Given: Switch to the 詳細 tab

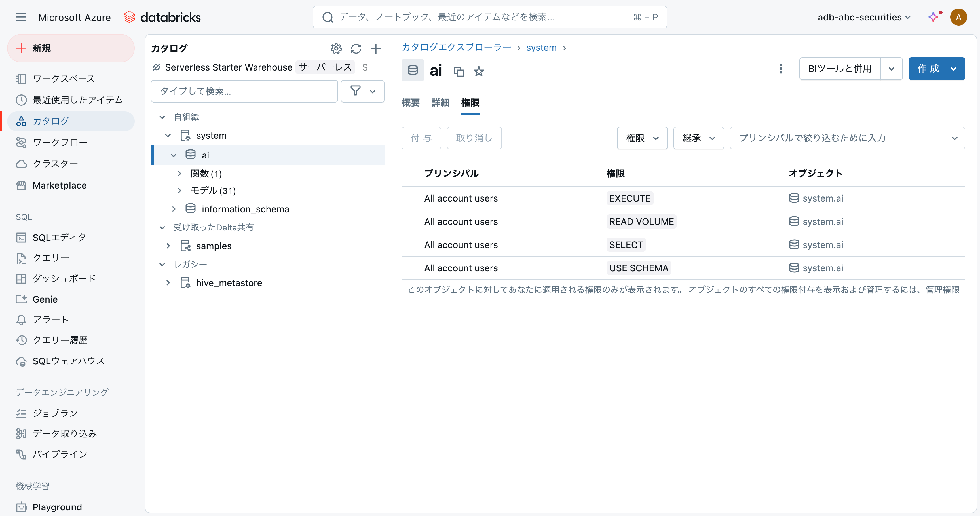Looking at the screenshot, I should point(440,103).
